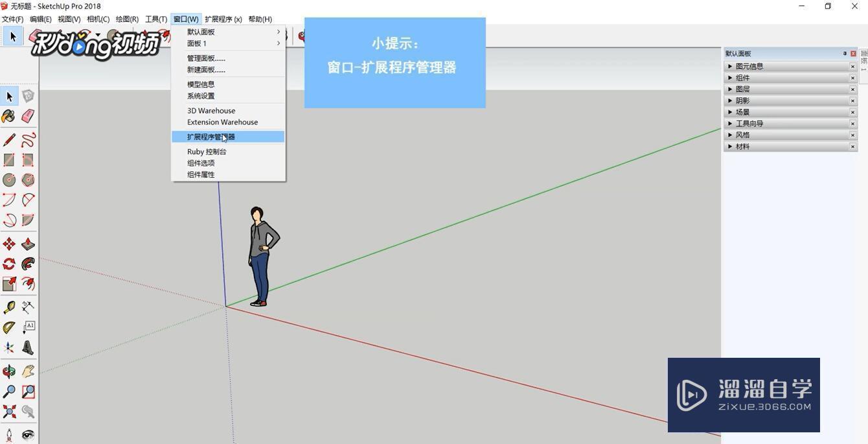Select the Scale tool
868x444 pixels.
(x=9, y=283)
